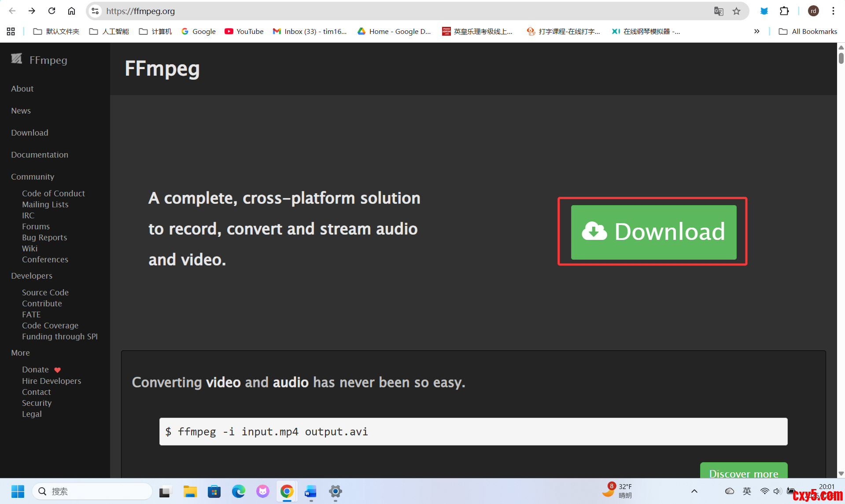Image resolution: width=845 pixels, height=504 pixels.
Task: Open the Chrome profile avatar
Action: click(x=813, y=11)
